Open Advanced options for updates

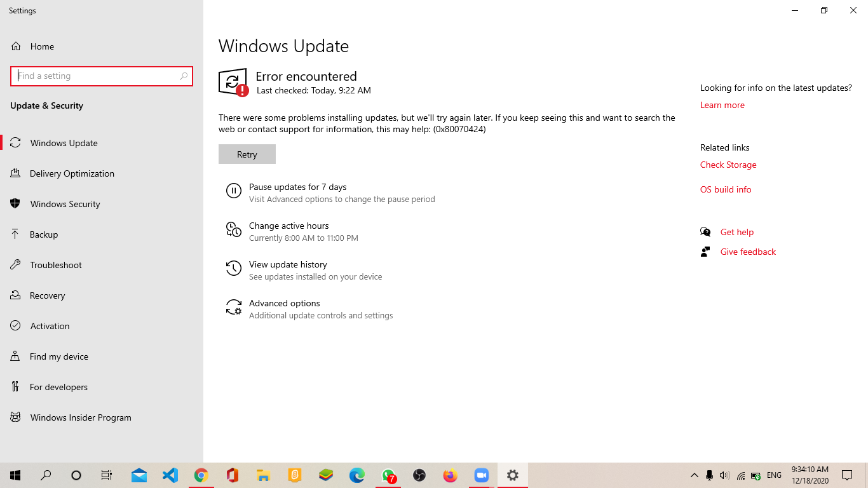point(309,309)
